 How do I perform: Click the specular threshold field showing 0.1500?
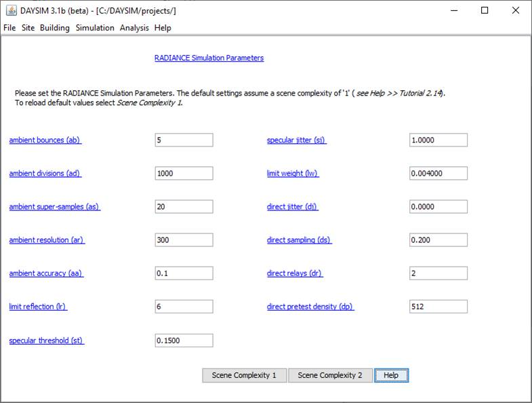point(184,341)
